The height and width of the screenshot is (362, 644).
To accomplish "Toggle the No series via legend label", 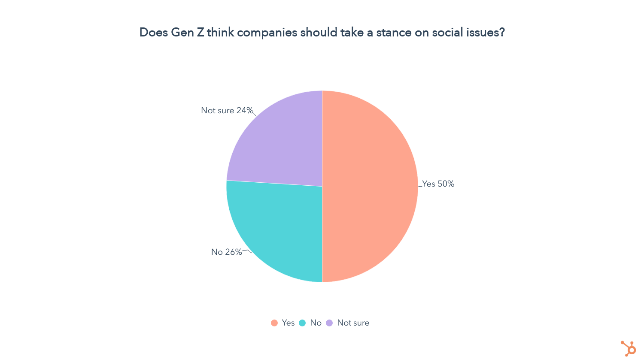I will 316,323.
